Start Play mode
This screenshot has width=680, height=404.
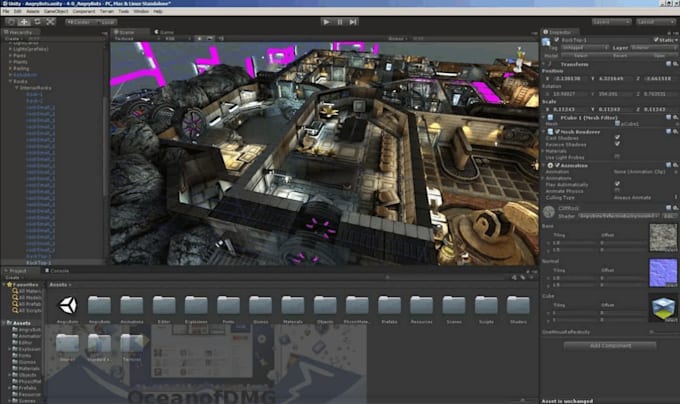[x=327, y=22]
